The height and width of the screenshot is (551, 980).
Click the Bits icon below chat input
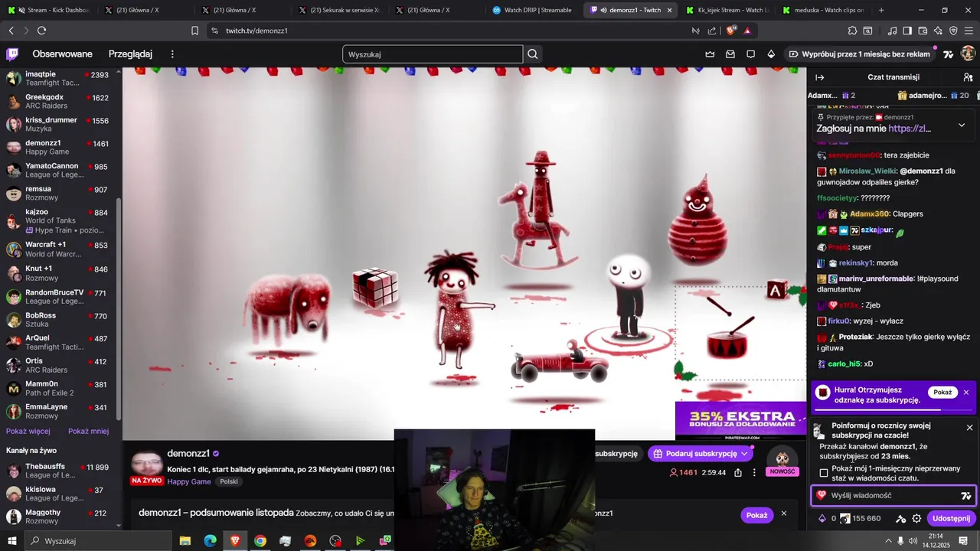coord(822,518)
